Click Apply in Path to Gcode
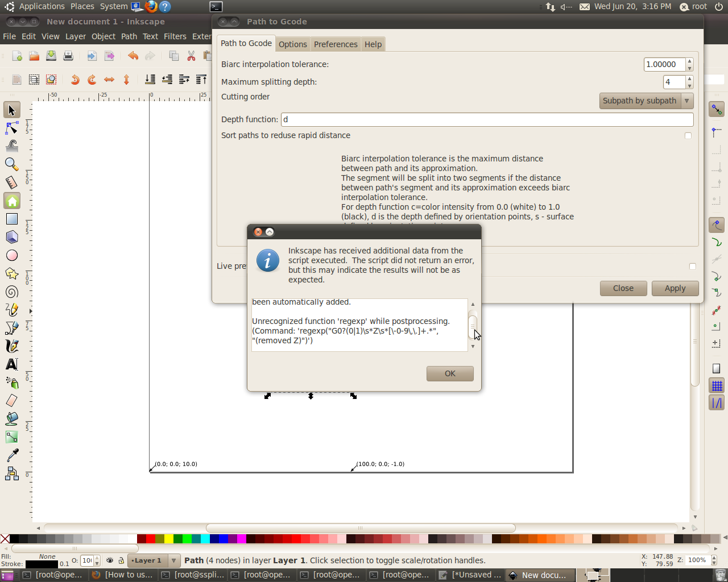 click(x=675, y=288)
